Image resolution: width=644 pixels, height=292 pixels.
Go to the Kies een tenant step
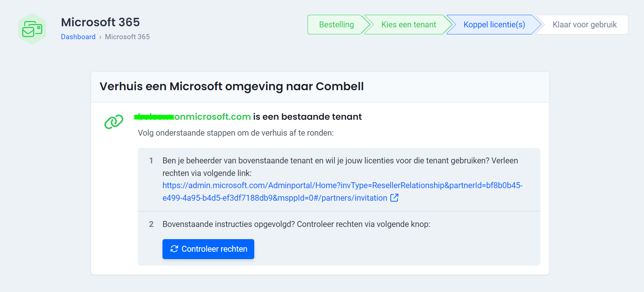click(x=409, y=25)
